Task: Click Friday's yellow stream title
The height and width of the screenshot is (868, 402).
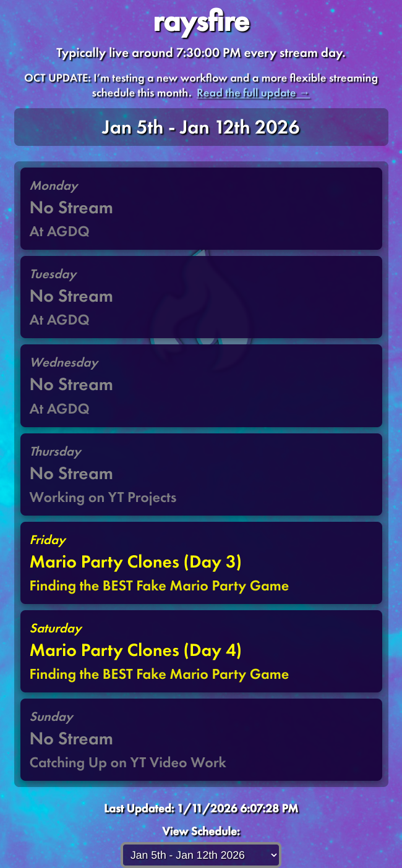Action: 136,562
